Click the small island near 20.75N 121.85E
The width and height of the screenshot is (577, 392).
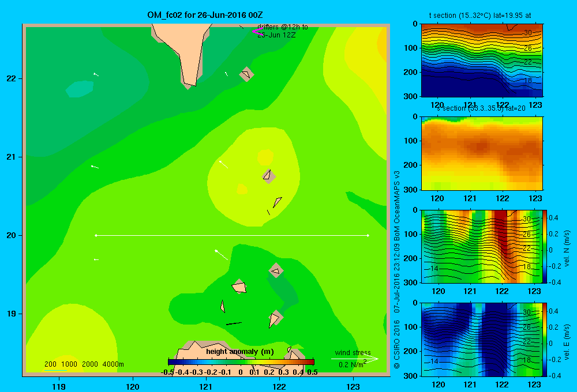[x=269, y=176]
